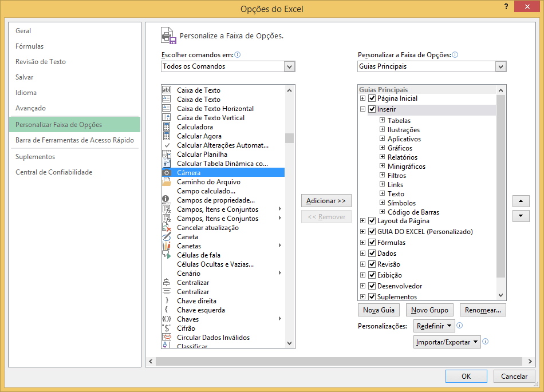Disable the Fórmulas tab checkbox
This screenshot has height=392, width=544.
[x=372, y=243]
